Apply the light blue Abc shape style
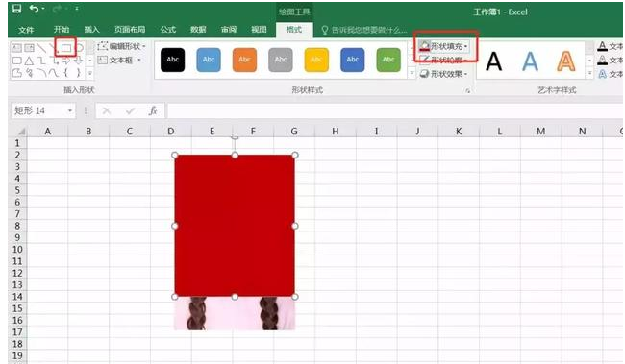The height and width of the screenshot is (364, 625). pos(209,60)
